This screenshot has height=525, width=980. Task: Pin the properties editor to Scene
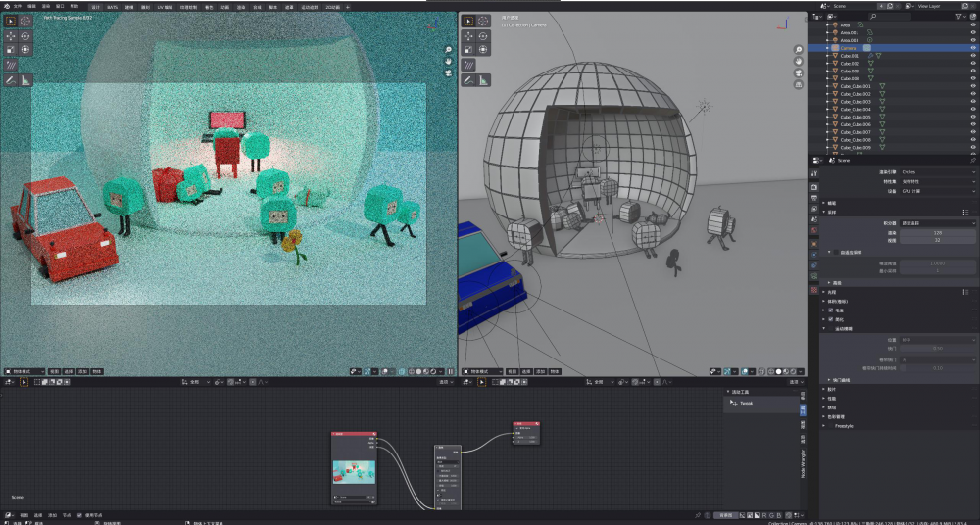point(973,160)
